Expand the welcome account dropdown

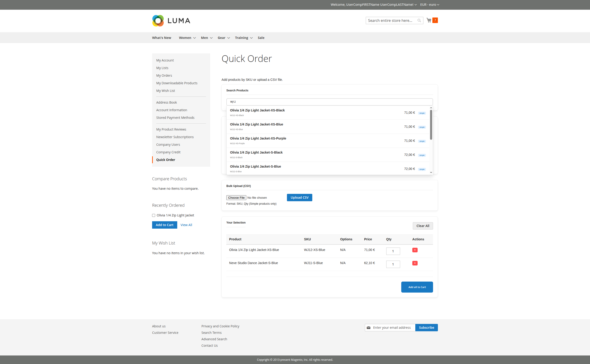click(x=372, y=5)
